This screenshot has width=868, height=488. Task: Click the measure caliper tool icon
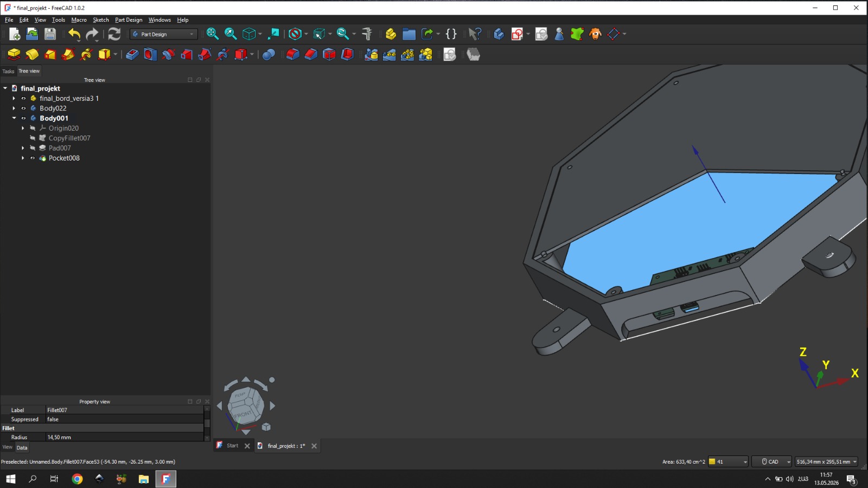(367, 34)
